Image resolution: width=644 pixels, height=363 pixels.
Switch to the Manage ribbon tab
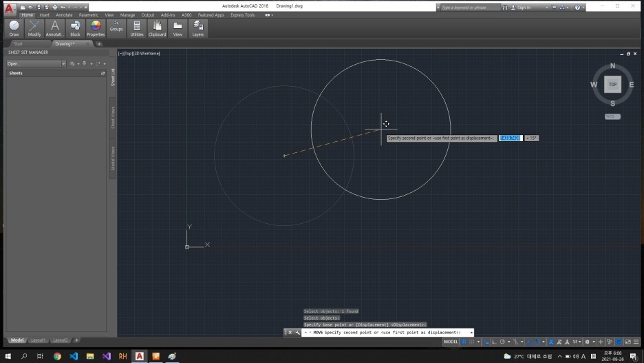(127, 14)
